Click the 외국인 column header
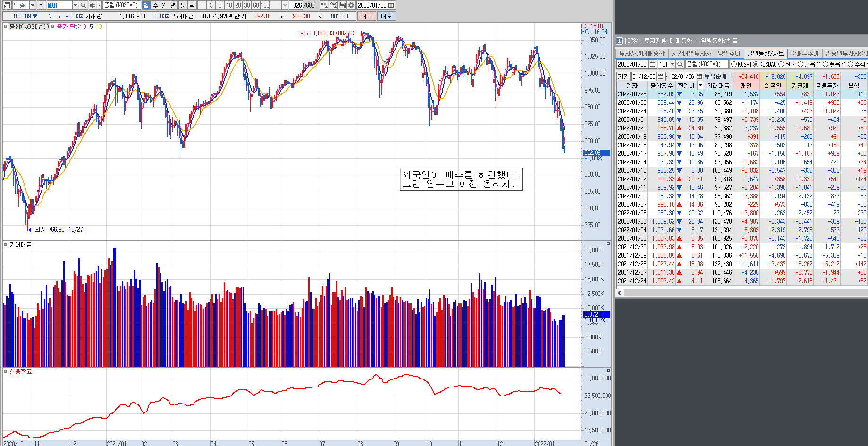Viewport: 868px width, 446px height. coord(773,85)
